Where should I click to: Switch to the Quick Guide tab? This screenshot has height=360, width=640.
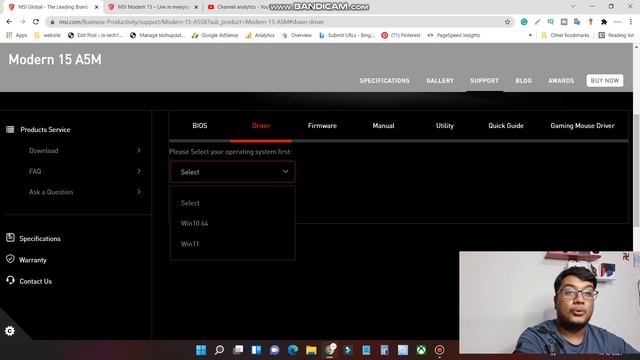[506, 126]
